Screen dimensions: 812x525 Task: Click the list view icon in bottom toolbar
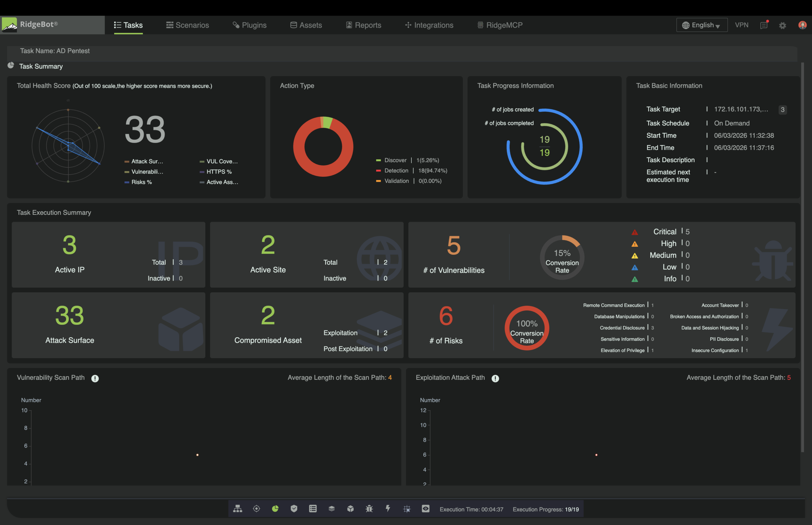tap(313, 509)
